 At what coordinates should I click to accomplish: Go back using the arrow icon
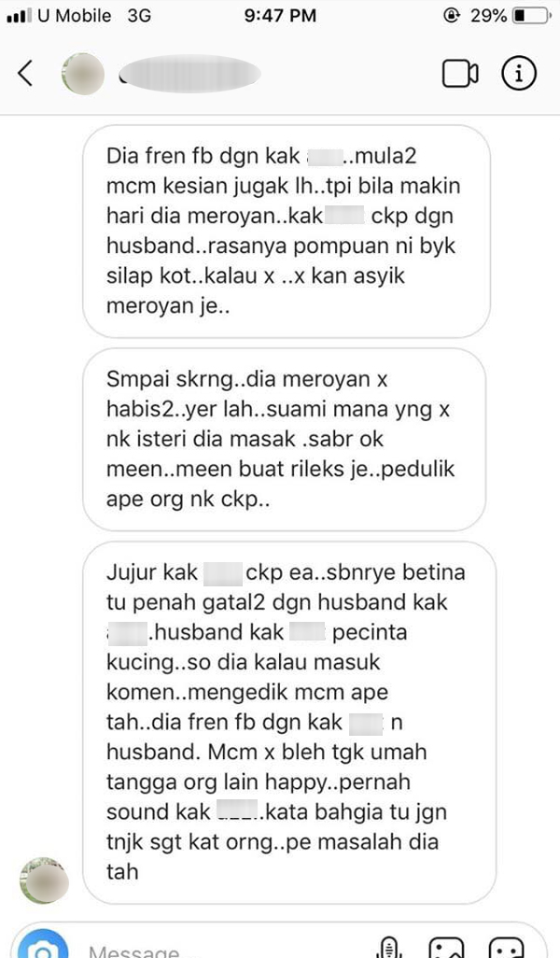coord(25,74)
